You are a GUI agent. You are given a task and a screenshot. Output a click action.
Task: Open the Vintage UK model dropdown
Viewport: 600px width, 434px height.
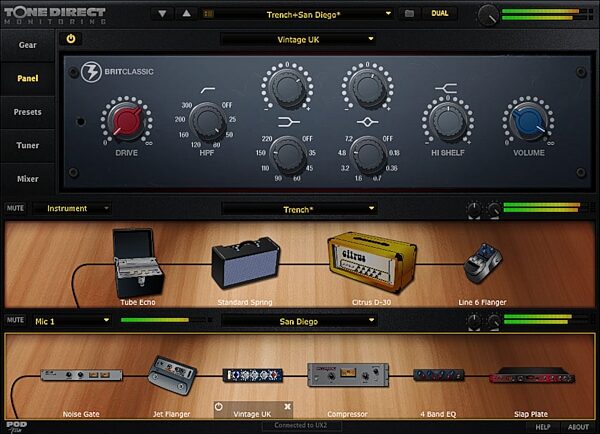pyautogui.click(x=298, y=39)
